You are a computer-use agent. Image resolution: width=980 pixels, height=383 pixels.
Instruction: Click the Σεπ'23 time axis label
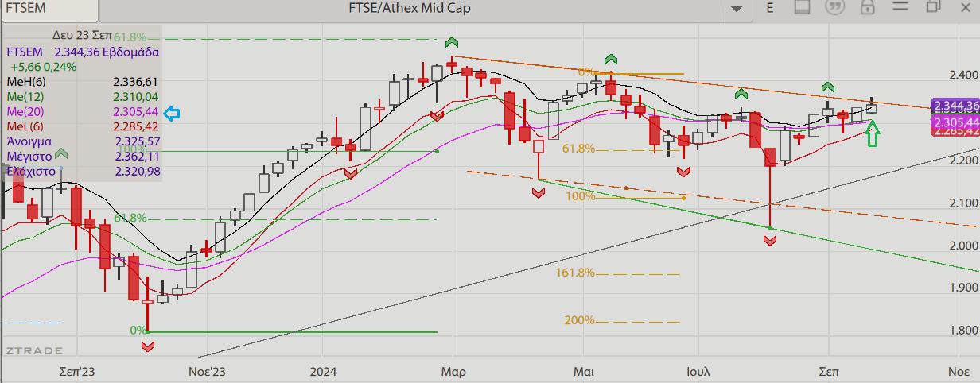click(77, 371)
